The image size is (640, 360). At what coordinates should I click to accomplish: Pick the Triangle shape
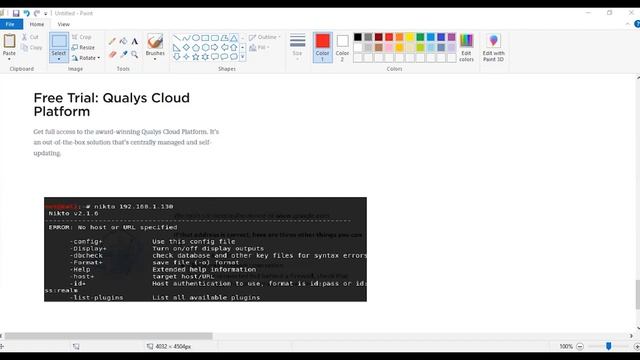coord(234,38)
